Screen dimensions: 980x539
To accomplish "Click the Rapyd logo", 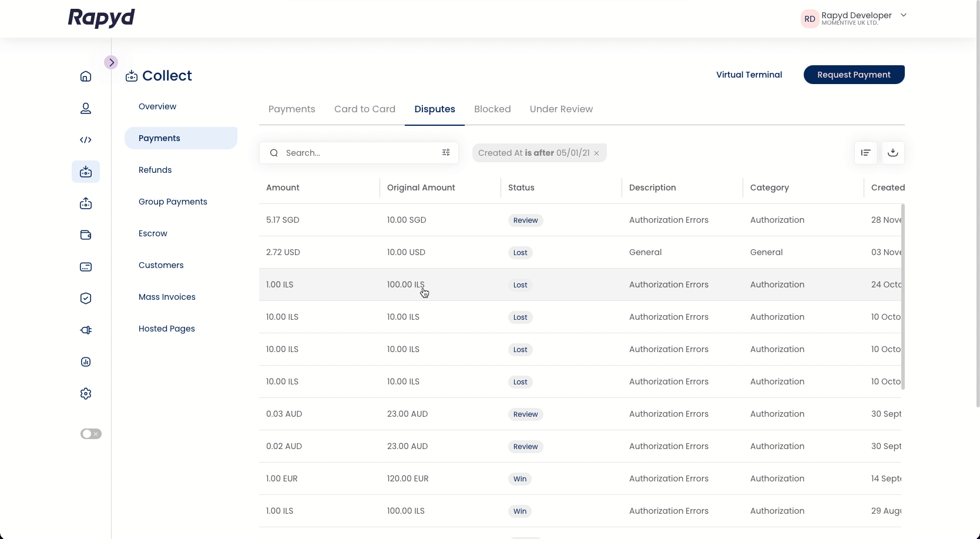I will 102,18.
